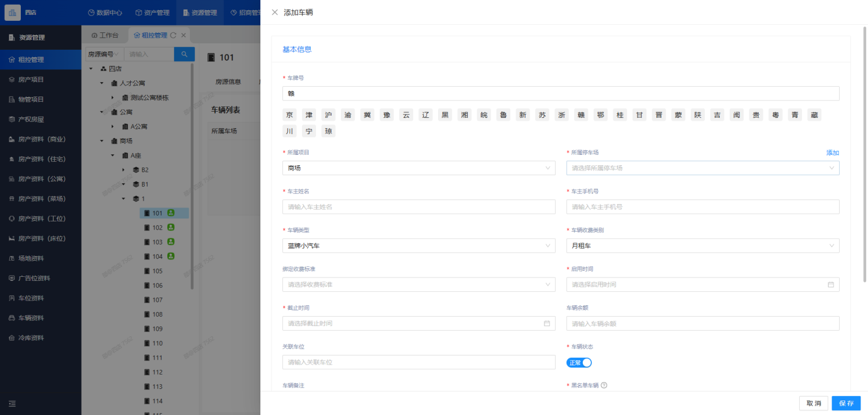Viewport: 868px width, 415px height.
Task: Expand the B2 floor node
Action: pos(123,170)
